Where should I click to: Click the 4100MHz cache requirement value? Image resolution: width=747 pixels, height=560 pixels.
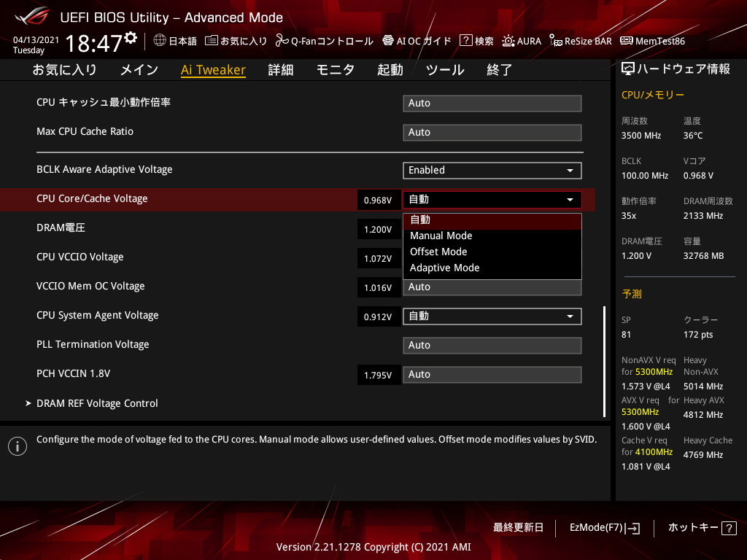click(654, 452)
